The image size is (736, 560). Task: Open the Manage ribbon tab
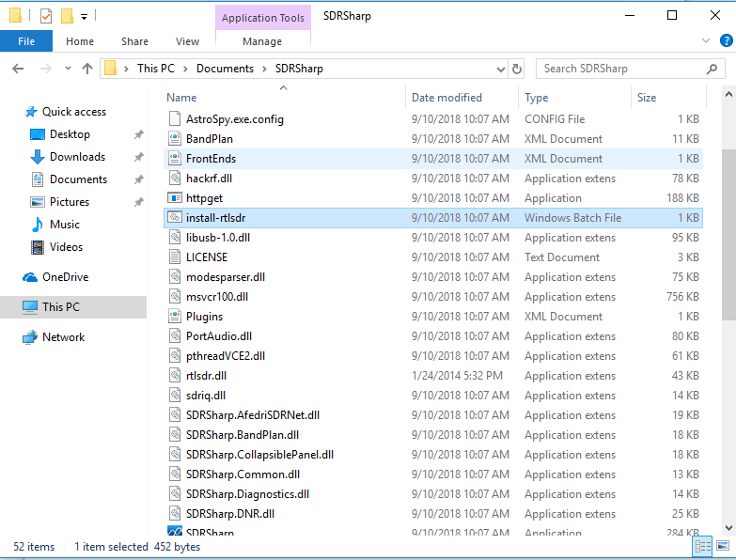coord(262,41)
